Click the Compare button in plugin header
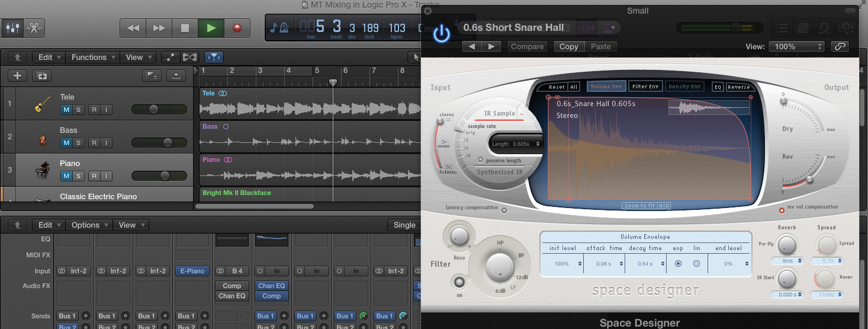Viewport: 868px width, 329px height. pos(527,46)
